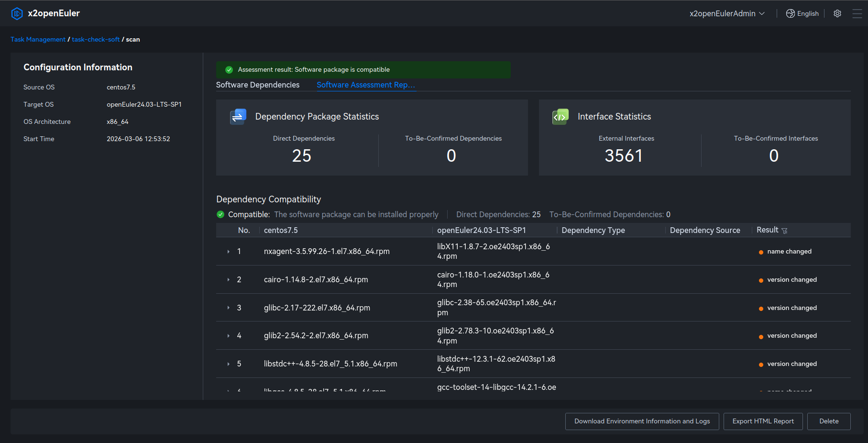Open the hamburger menu icon
Viewport: 868px width, 443px height.
click(857, 13)
